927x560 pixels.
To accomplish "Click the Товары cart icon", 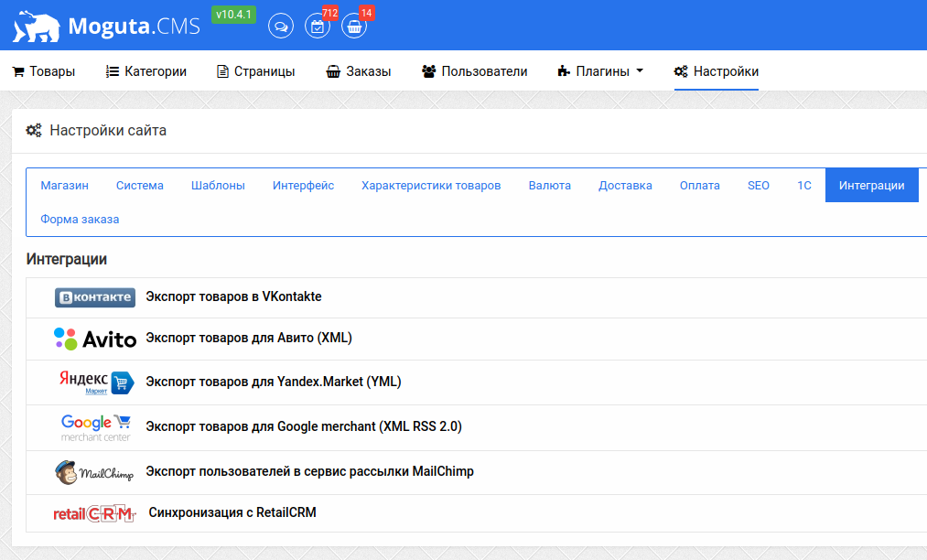I will coord(18,71).
